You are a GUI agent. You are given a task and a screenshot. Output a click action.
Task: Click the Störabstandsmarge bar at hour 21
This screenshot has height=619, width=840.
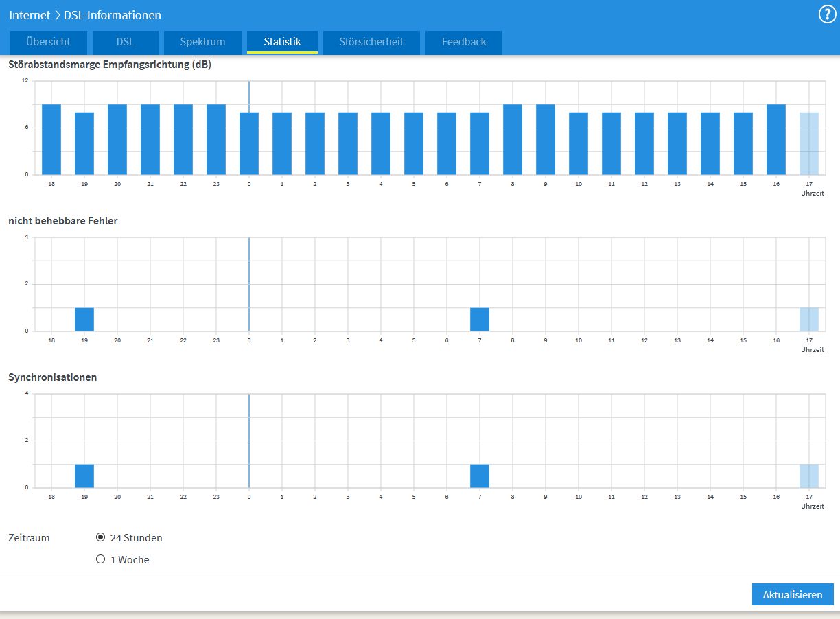(150, 139)
